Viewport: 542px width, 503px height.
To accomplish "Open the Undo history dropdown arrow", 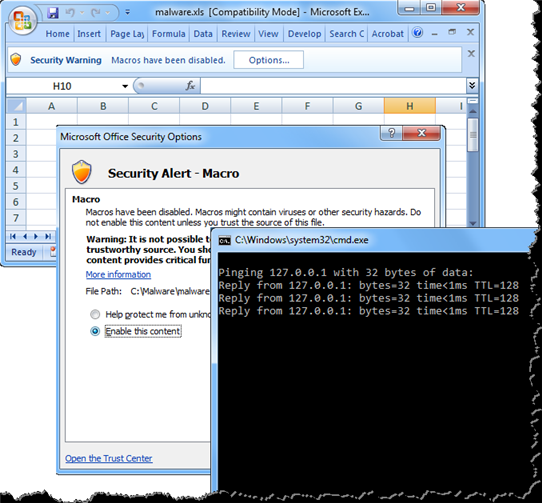I will point(82,13).
